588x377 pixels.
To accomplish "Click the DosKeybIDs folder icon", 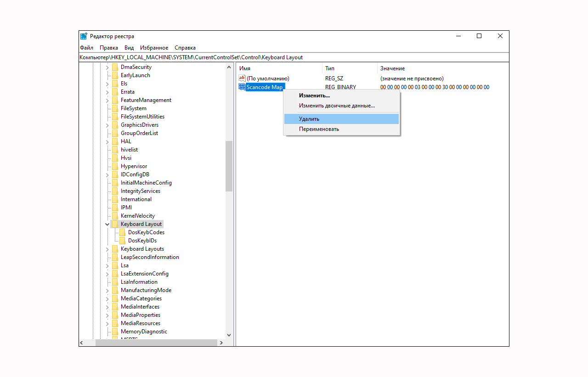I will click(x=122, y=241).
